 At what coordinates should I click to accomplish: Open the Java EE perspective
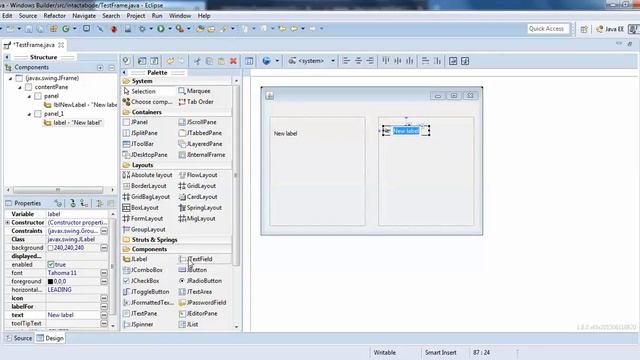pos(610,29)
